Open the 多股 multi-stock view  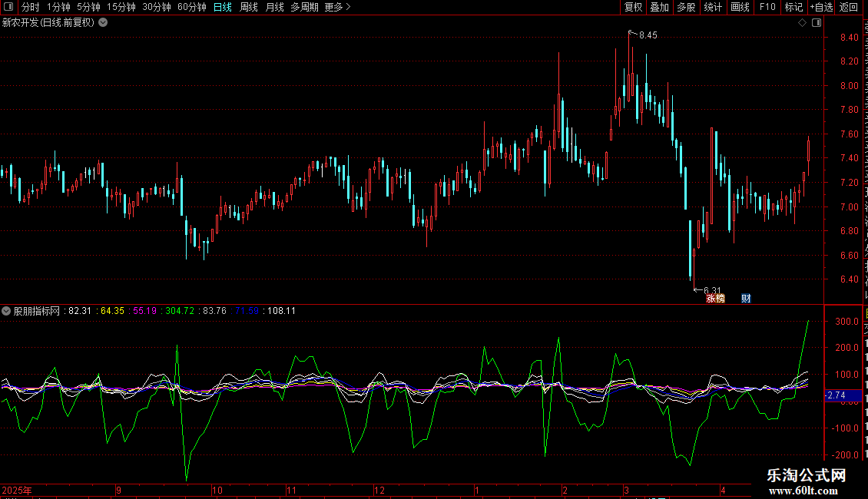tap(687, 7)
